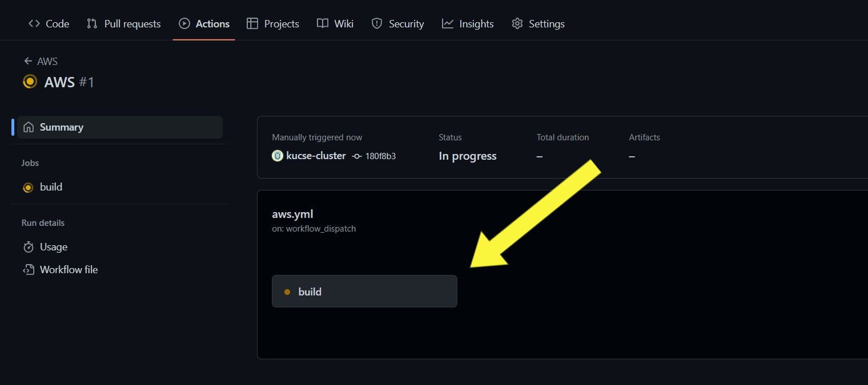Click the Insights graph icon
Viewport: 868px width, 385px height.
448,23
